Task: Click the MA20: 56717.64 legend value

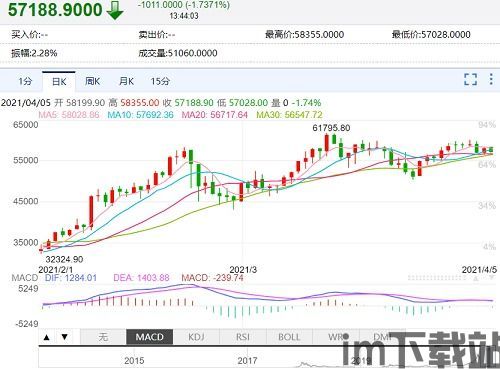Action: click(x=215, y=115)
